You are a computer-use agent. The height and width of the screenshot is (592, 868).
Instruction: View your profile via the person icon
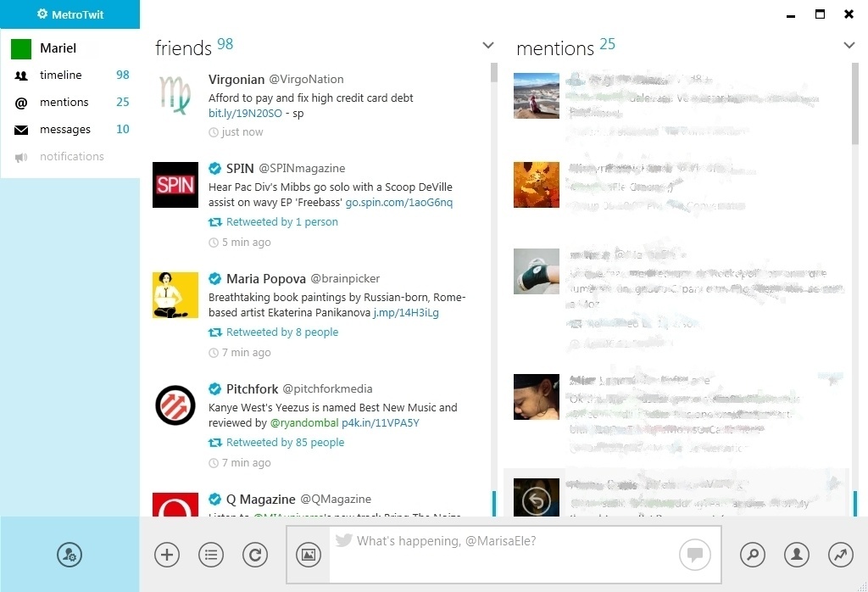pos(796,555)
